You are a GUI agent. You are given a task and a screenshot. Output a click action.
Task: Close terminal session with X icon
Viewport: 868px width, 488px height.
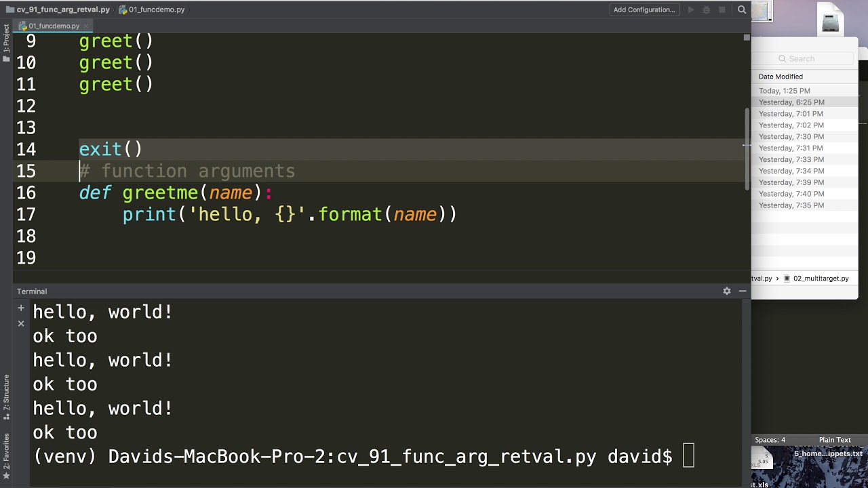click(21, 323)
